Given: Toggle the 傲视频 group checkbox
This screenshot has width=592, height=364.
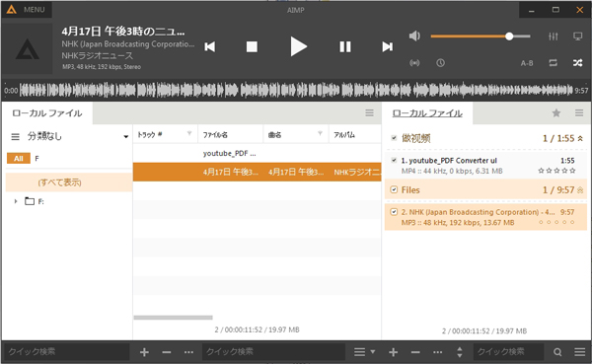Looking at the screenshot, I should point(394,138).
